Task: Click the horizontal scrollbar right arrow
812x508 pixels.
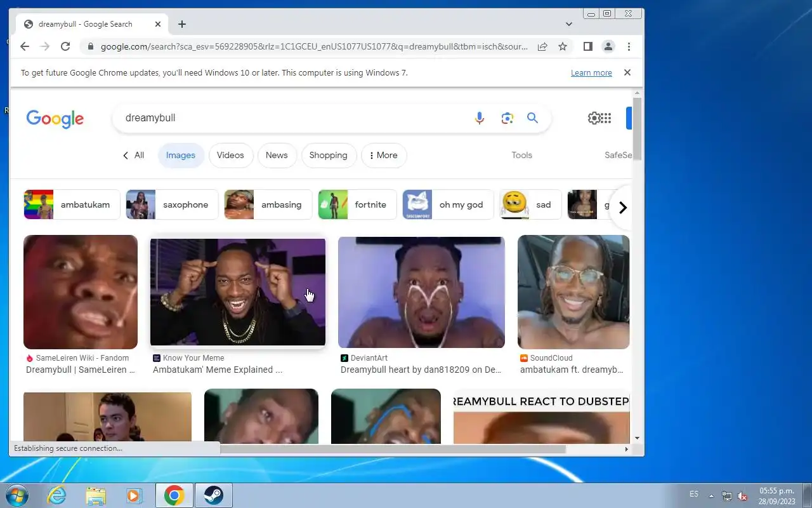Action: coord(627,449)
